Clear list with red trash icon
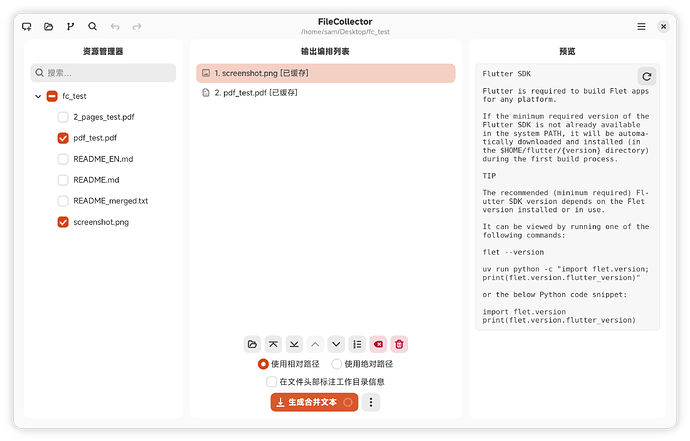The height and width of the screenshot is (441, 690). (399, 344)
